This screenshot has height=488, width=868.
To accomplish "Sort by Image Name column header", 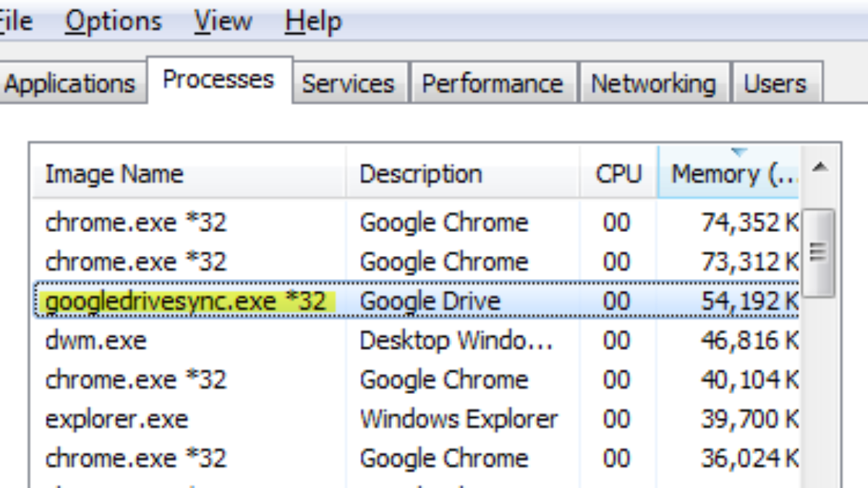I will click(x=114, y=174).
